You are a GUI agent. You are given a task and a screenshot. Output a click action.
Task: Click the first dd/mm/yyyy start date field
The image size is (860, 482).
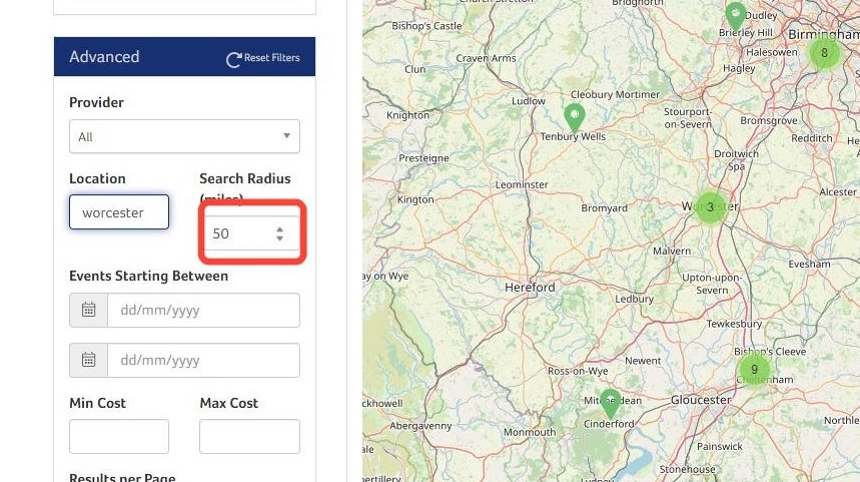[x=203, y=310]
